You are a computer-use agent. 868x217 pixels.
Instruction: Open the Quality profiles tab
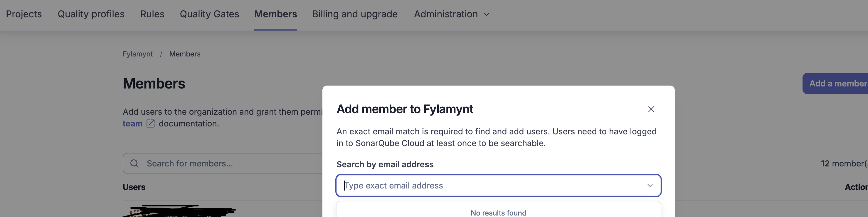click(x=91, y=14)
